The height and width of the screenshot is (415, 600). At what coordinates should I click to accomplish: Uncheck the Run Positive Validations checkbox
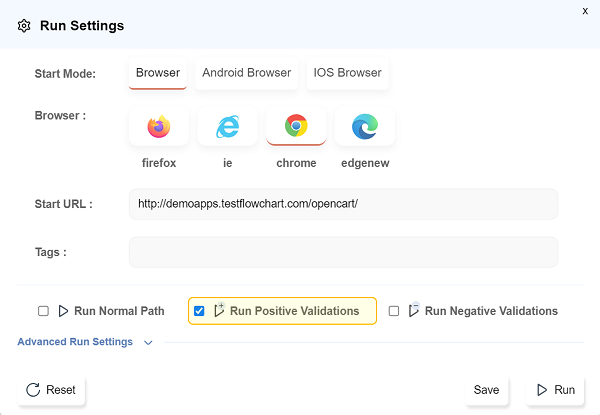pos(199,311)
